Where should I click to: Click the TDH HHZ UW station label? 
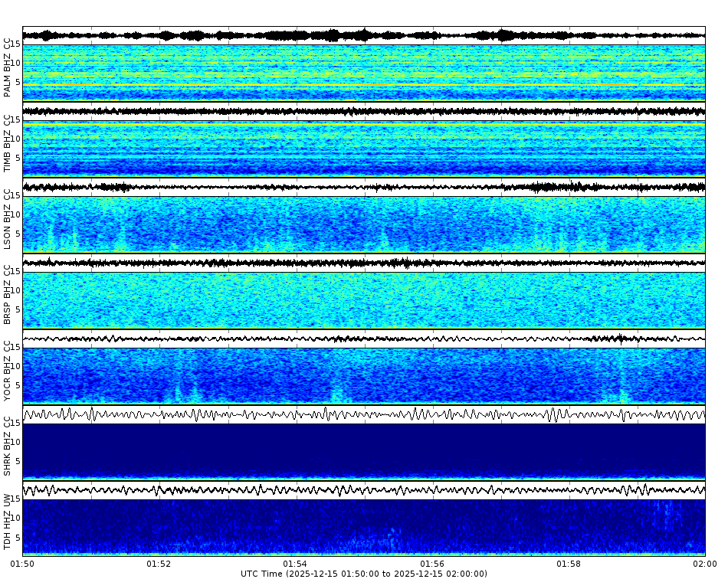[8, 521]
